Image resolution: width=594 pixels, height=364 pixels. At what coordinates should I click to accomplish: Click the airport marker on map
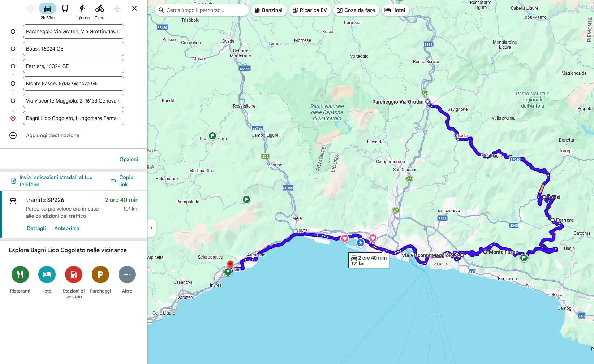(361, 243)
